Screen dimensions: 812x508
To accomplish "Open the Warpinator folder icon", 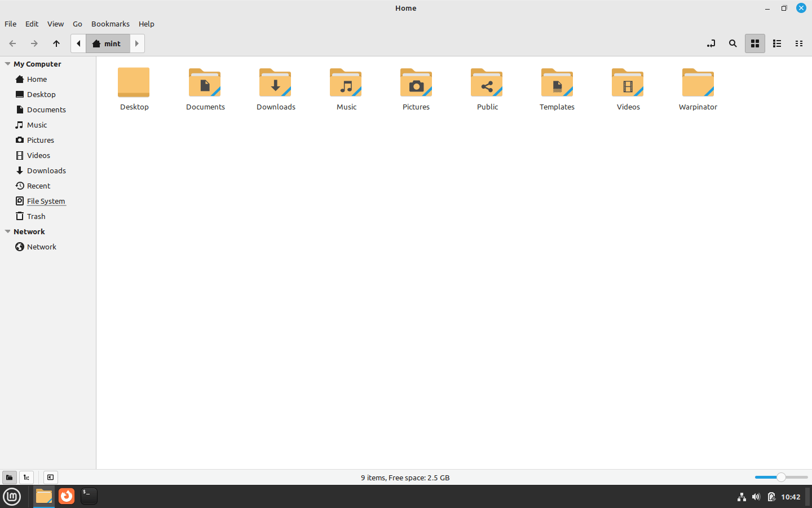I will (x=698, y=82).
